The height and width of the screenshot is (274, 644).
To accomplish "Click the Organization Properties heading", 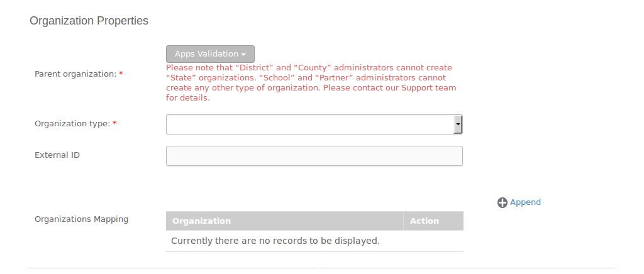I will coord(89,21).
